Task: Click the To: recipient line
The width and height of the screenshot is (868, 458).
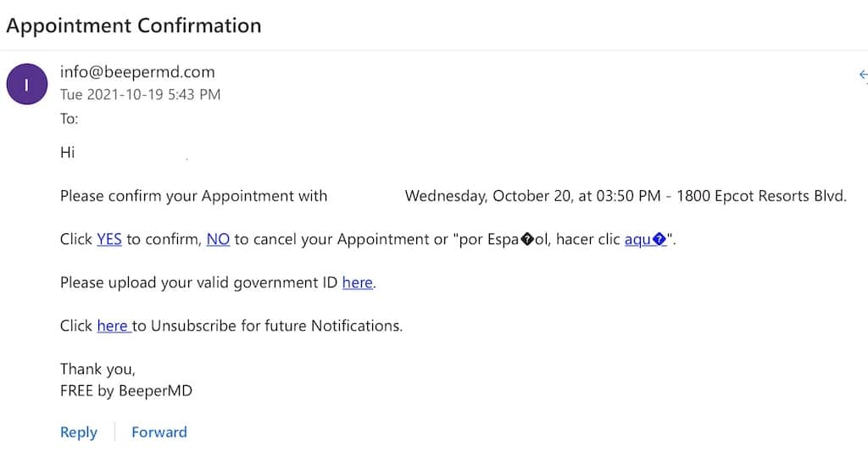Action: pyautogui.click(x=70, y=119)
